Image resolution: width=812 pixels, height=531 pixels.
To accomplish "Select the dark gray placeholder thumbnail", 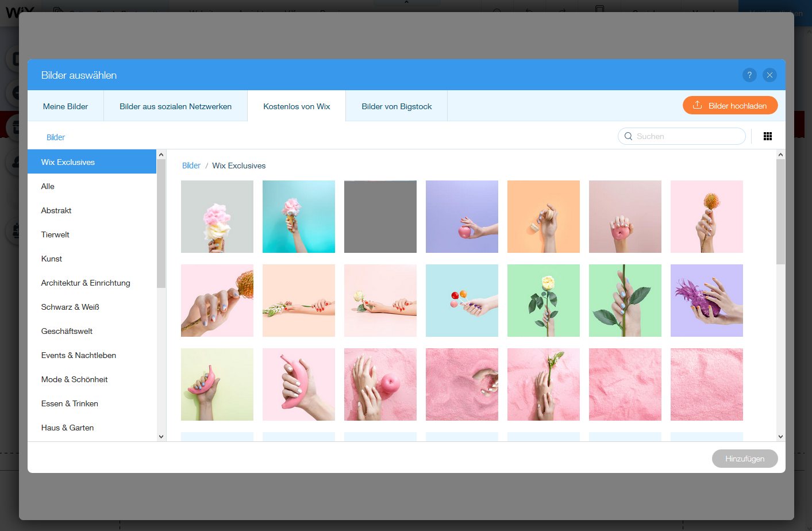I will coord(380,217).
